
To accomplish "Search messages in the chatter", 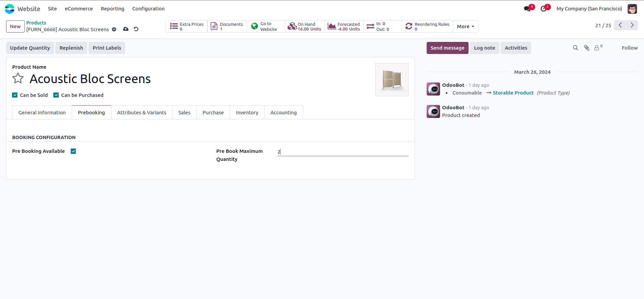I will coord(576,48).
